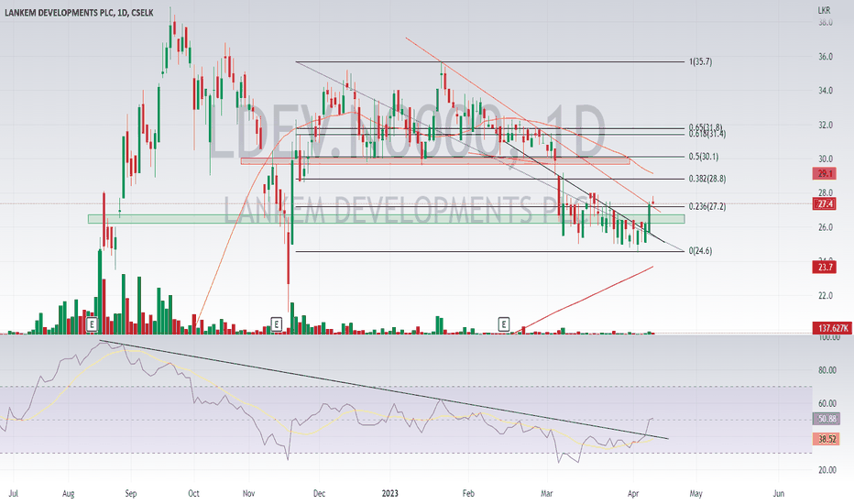Click the 26.0 price axis tick

click(825, 227)
